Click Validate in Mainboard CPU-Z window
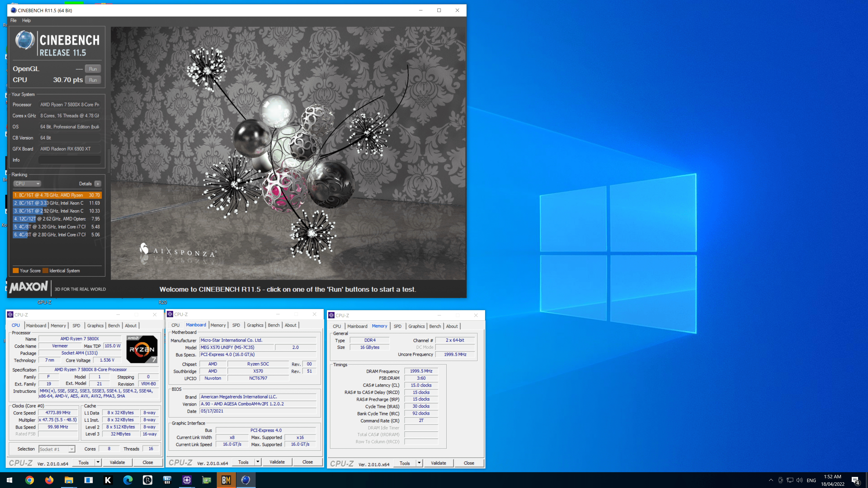Screen dimensions: 868x488 pyautogui.click(x=277, y=462)
